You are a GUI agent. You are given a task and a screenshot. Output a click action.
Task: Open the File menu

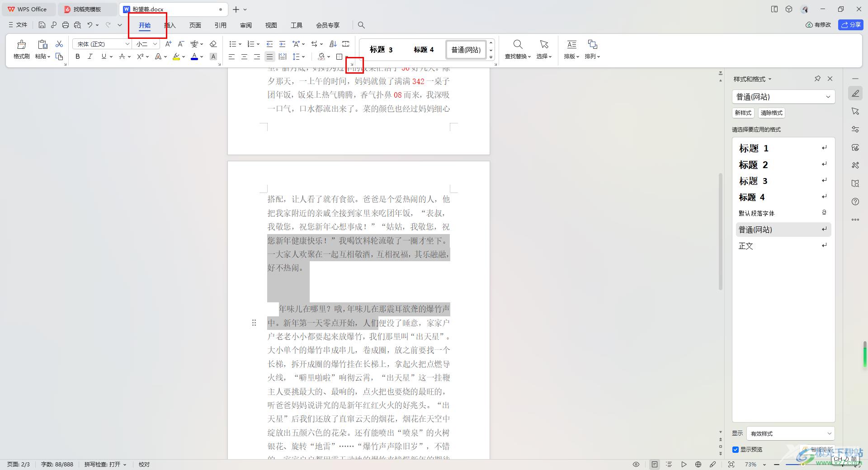18,25
